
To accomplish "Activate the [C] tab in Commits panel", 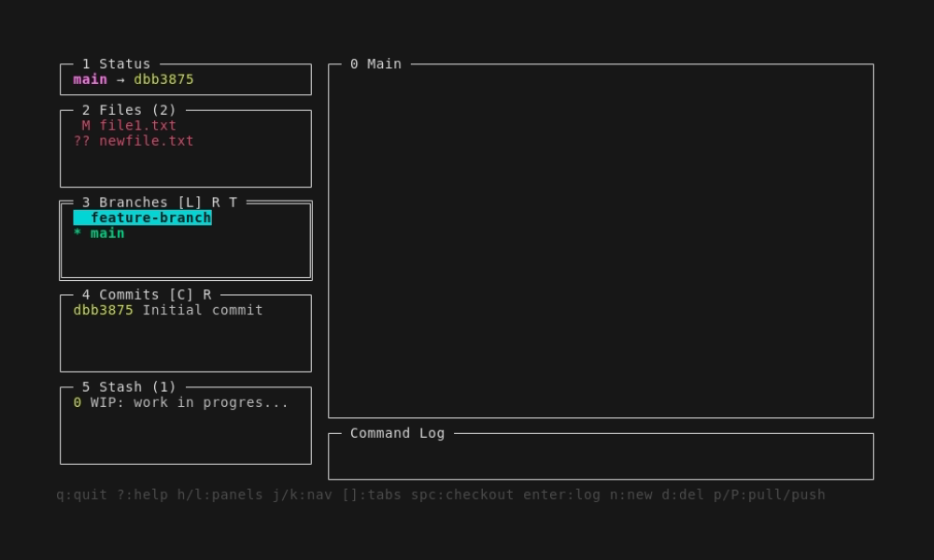I will pyautogui.click(x=181, y=295).
